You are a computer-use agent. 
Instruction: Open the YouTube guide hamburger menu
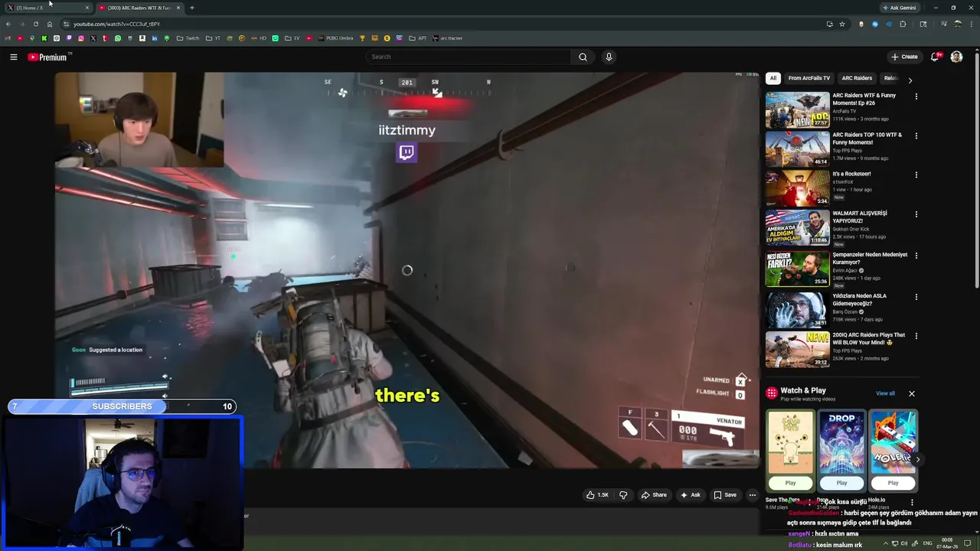(x=13, y=57)
